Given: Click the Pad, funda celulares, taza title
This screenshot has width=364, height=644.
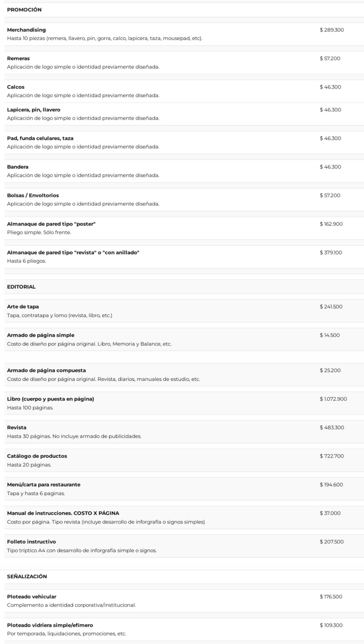Looking at the screenshot, I should (40, 138).
